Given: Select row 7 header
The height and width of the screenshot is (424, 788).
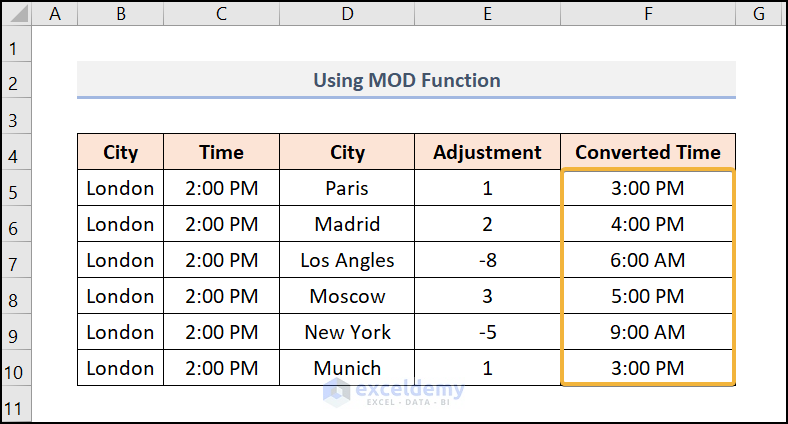Looking at the screenshot, I should [16, 261].
